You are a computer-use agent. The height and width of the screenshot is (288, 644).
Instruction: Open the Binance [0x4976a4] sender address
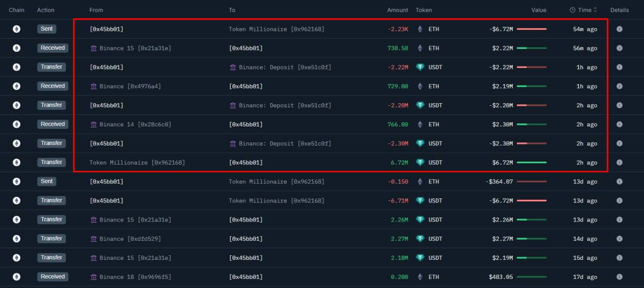point(130,87)
